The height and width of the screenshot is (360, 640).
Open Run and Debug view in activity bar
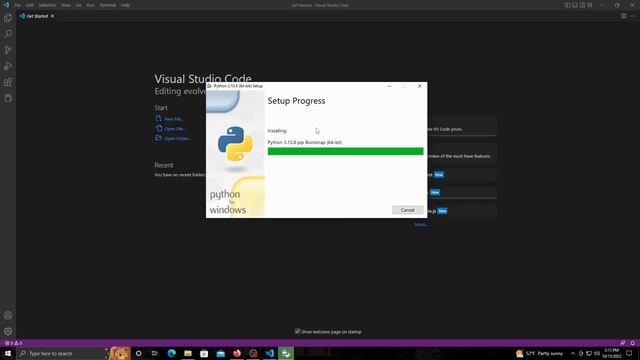[x=8, y=66]
